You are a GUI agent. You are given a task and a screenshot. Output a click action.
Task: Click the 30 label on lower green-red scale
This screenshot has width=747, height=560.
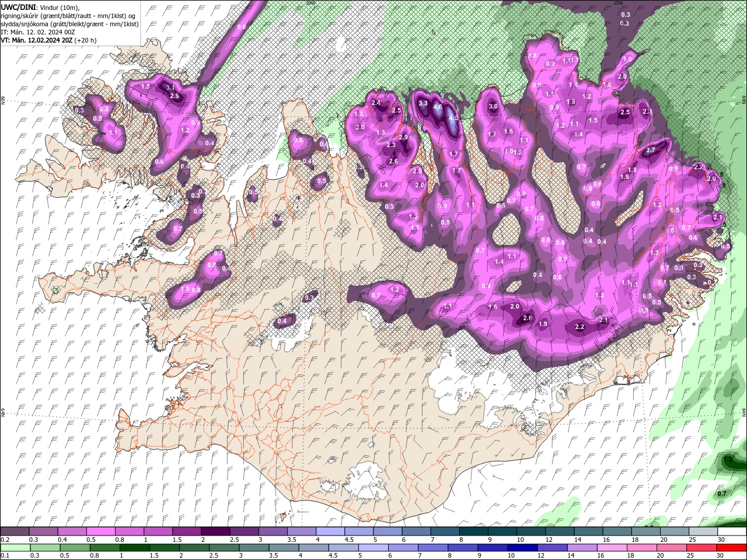(x=721, y=556)
